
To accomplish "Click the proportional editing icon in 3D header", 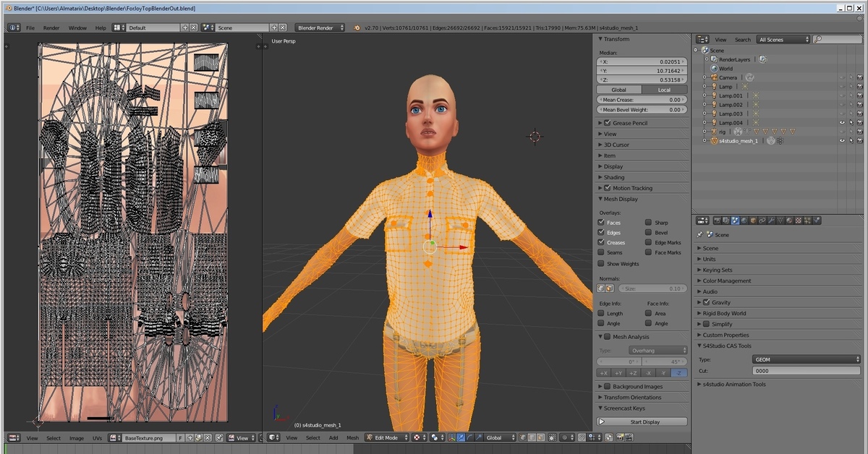I will click(x=566, y=437).
